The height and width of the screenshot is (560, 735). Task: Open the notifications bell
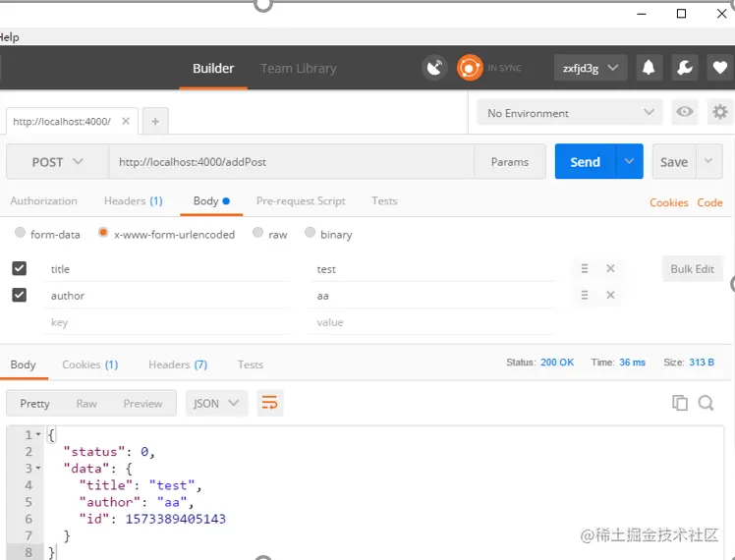point(649,68)
